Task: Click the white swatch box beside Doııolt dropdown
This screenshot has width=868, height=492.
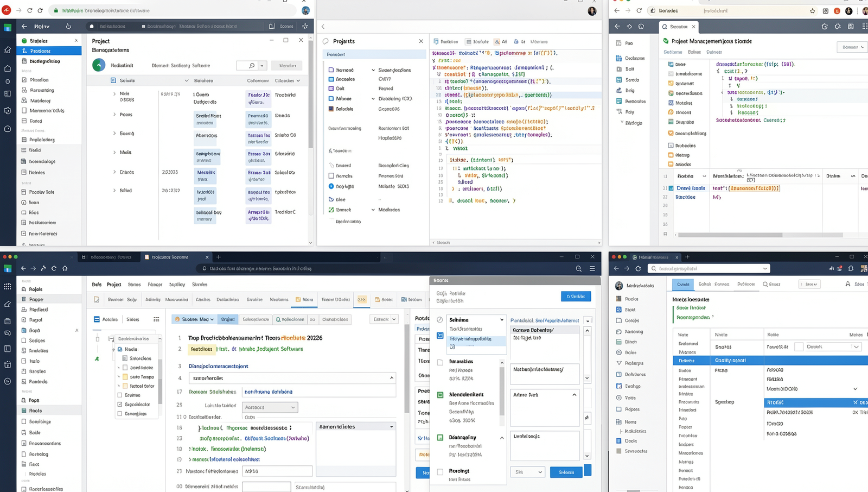Action: [x=799, y=346]
